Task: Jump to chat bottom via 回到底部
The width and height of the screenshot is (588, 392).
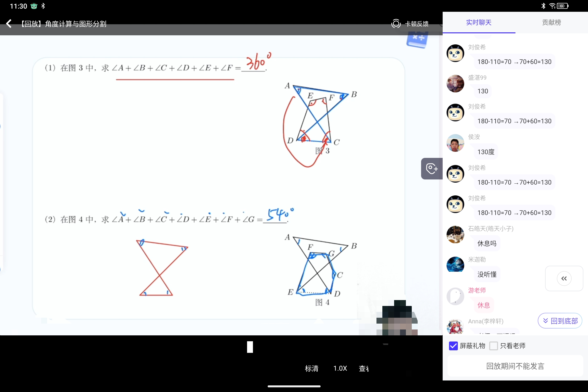Action: 560,321
